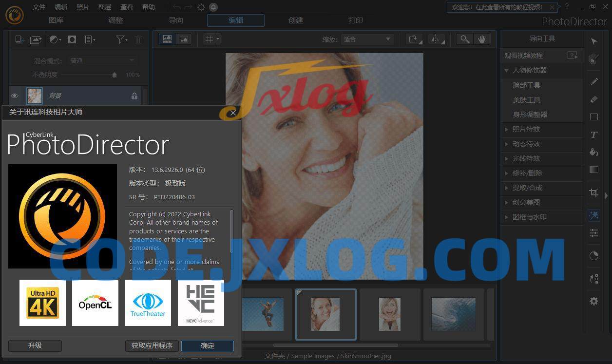Click the 不透明度 opacity slider handle

(115, 75)
